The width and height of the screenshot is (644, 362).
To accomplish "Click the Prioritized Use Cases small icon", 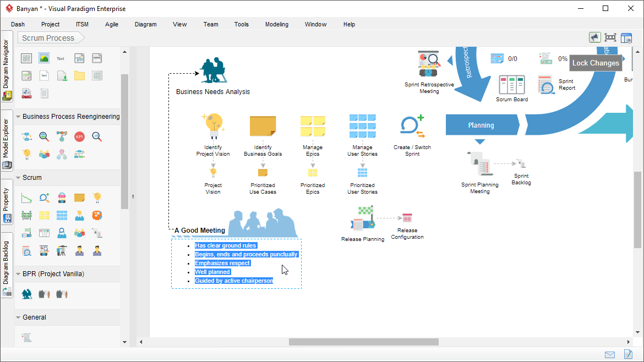I will [x=263, y=173].
